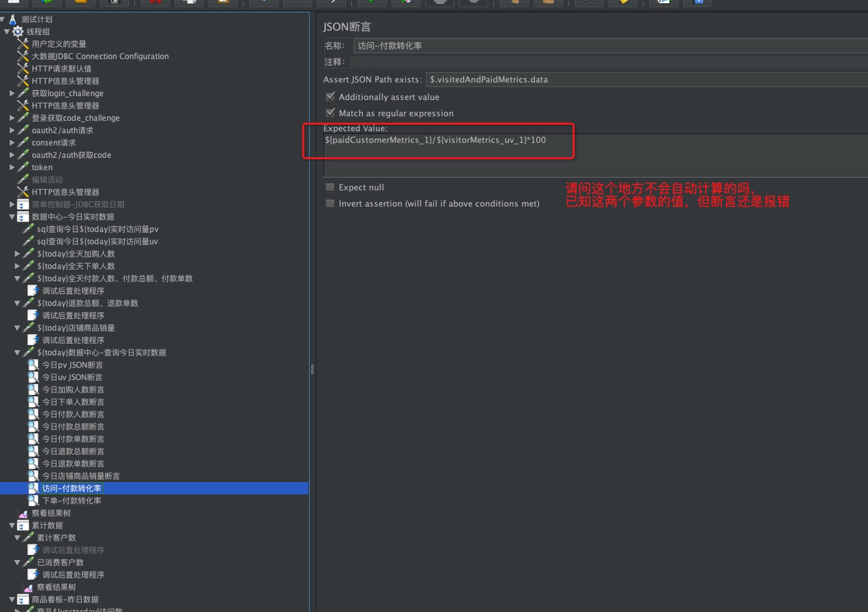Check Invert assertion option
This screenshot has height=612, width=868.
click(x=330, y=203)
